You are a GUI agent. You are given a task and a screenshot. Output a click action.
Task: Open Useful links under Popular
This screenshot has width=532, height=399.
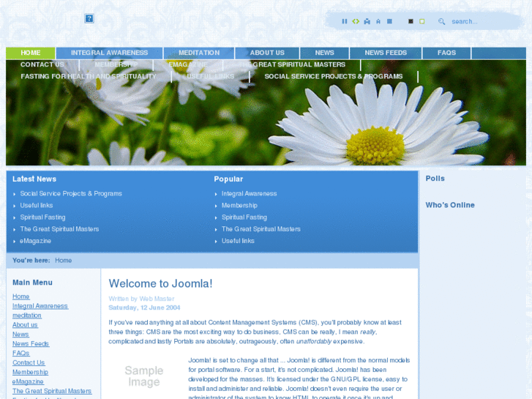238,241
